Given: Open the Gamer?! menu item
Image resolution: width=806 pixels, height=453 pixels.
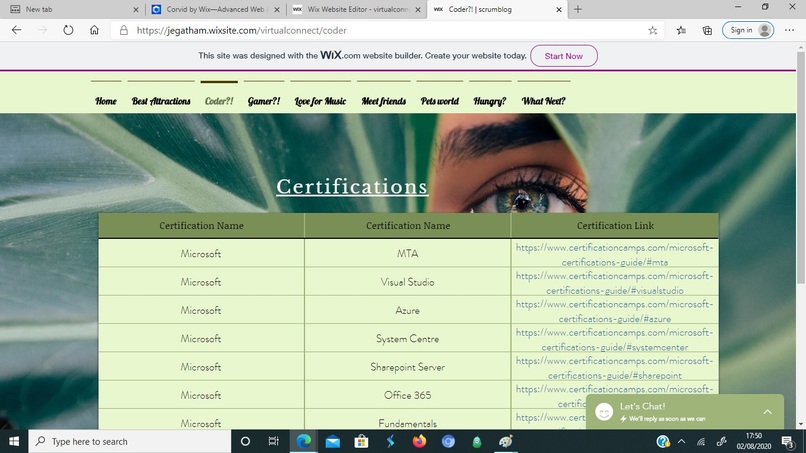Looking at the screenshot, I should coord(264,101).
